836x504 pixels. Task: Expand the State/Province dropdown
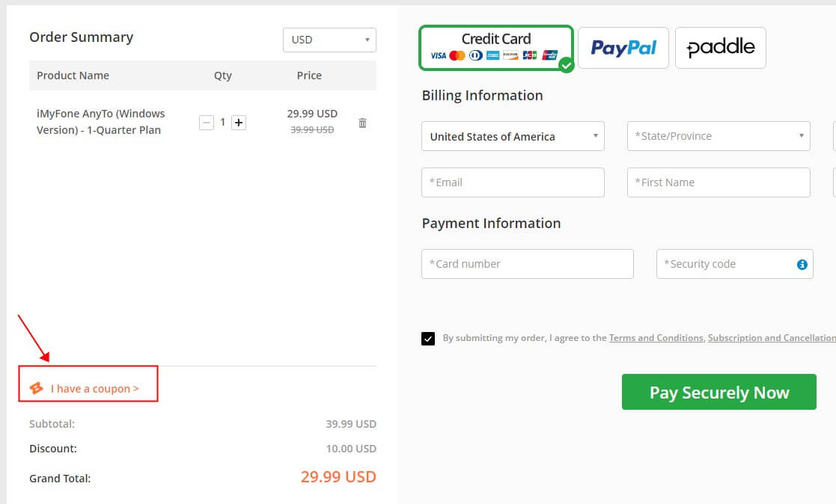(x=718, y=136)
